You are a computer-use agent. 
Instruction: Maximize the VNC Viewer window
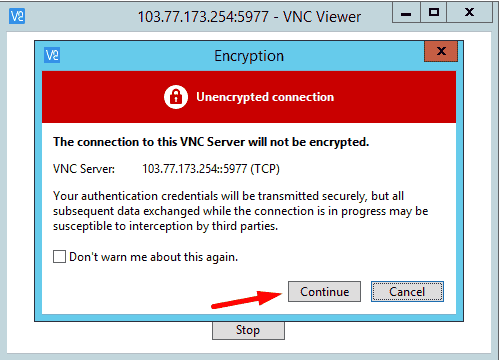point(433,13)
